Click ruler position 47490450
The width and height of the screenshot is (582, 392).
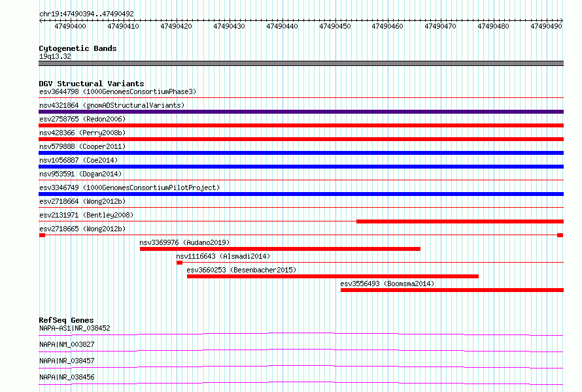click(335, 26)
